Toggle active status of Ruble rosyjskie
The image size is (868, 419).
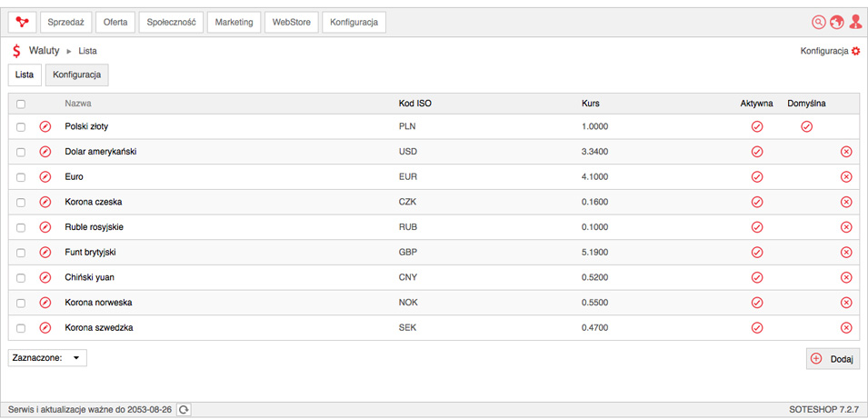click(x=757, y=227)
